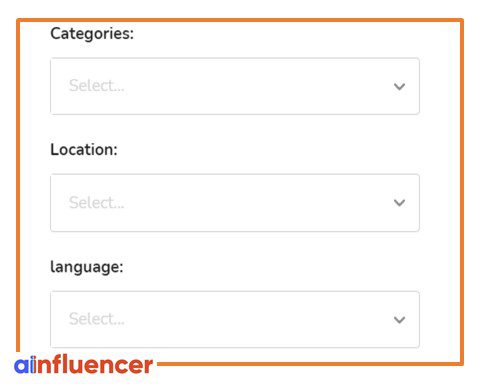
Task: Click the "Categories:" field label
Action: click(x=92, y=34)
